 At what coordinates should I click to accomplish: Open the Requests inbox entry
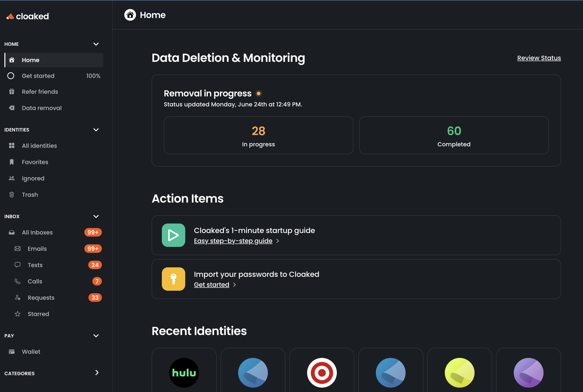point(41,298)
